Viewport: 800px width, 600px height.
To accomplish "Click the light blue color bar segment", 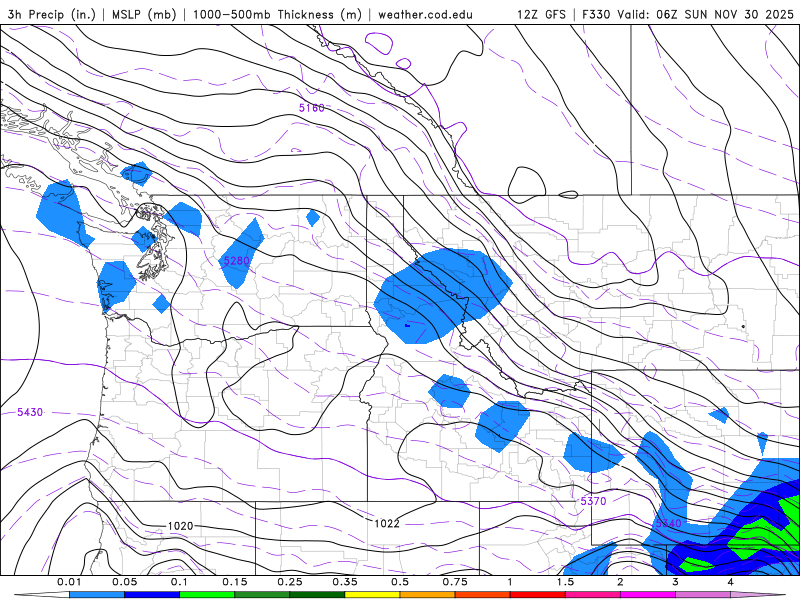I will tap(97, 595).
